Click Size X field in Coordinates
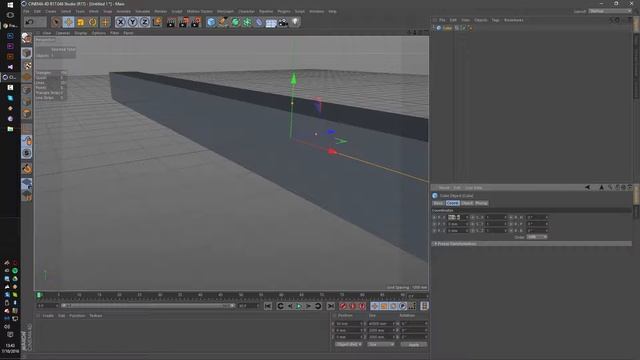The width and height of the screenshot is (640, 360). click(382, 323)
